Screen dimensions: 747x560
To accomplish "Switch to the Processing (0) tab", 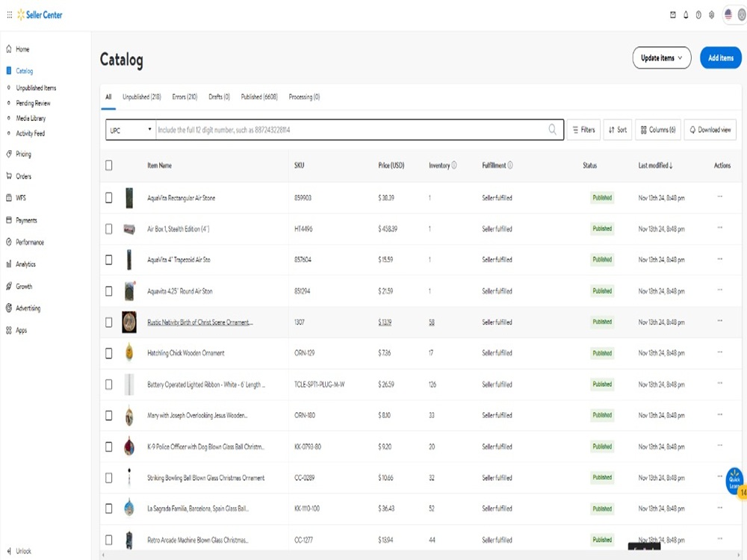I will (x=305, y=96).
